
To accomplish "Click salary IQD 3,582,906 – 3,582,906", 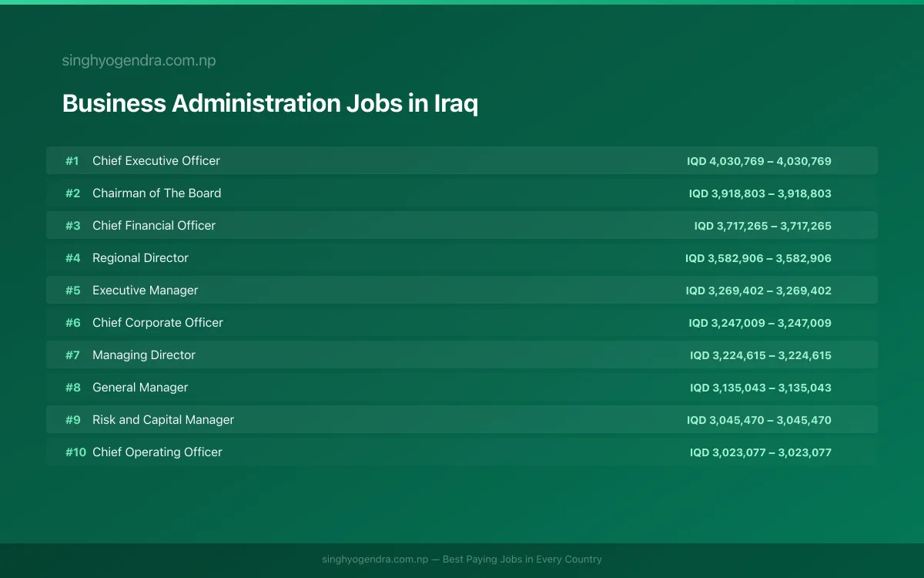I will point(758,258).
